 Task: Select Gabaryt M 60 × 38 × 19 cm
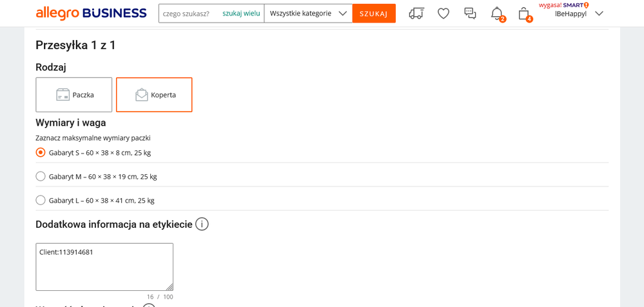[41, 177]
